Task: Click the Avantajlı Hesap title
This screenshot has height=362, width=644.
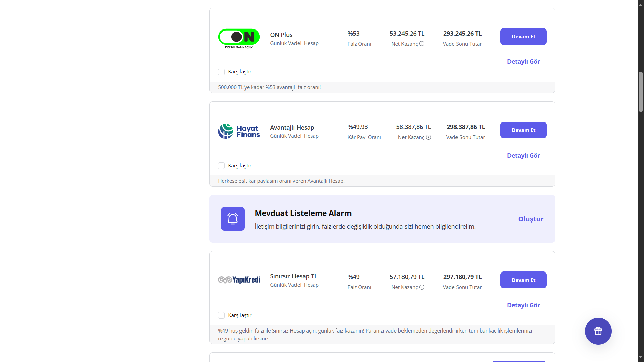Action: pos(292,128)
